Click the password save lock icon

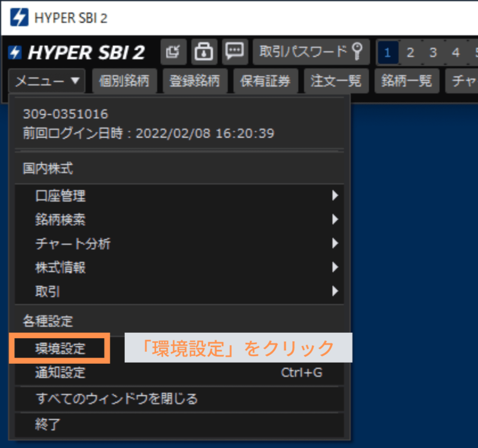click(x=204, y=52)
